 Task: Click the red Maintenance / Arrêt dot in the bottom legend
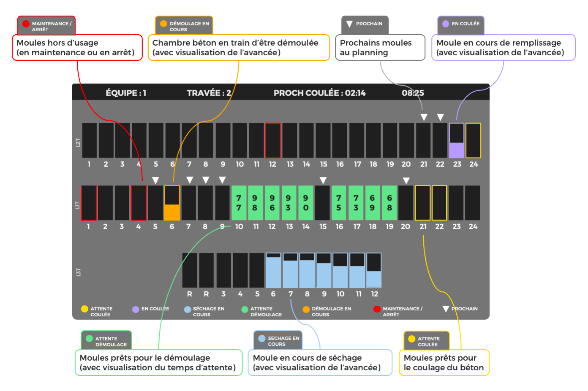coord(377,309)
